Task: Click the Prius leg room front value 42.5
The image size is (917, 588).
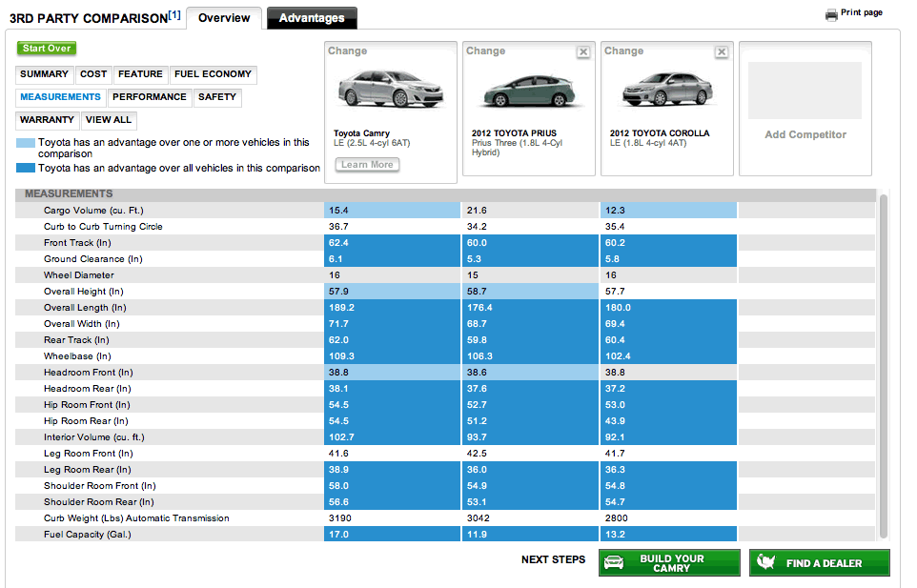Action: point(477,454)
